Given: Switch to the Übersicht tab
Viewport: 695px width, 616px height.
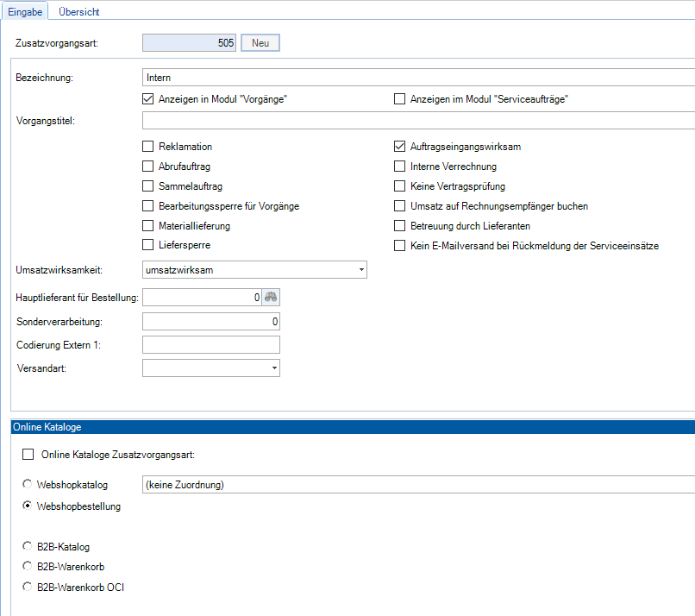Looking at the screenshot, I should 78,12.
